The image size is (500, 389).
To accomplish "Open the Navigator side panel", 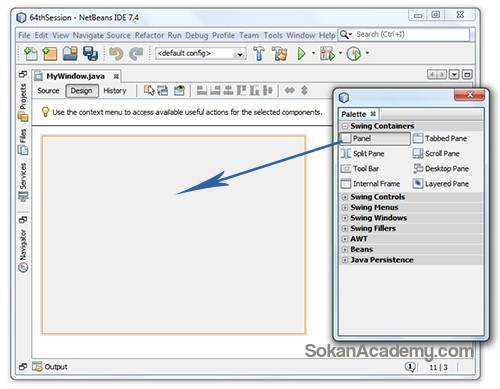I will tap(23, 250).
